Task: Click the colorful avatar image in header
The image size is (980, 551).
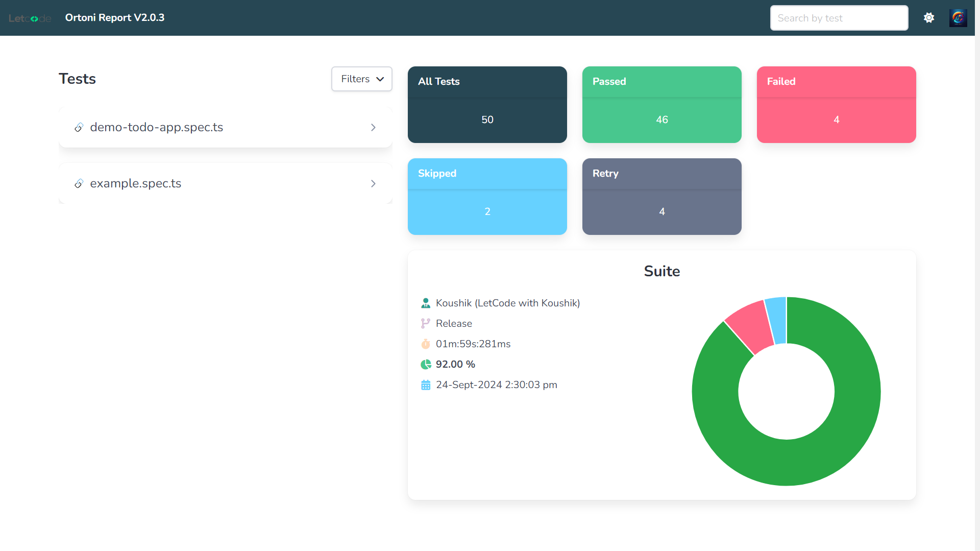Action: coord(958,18)
